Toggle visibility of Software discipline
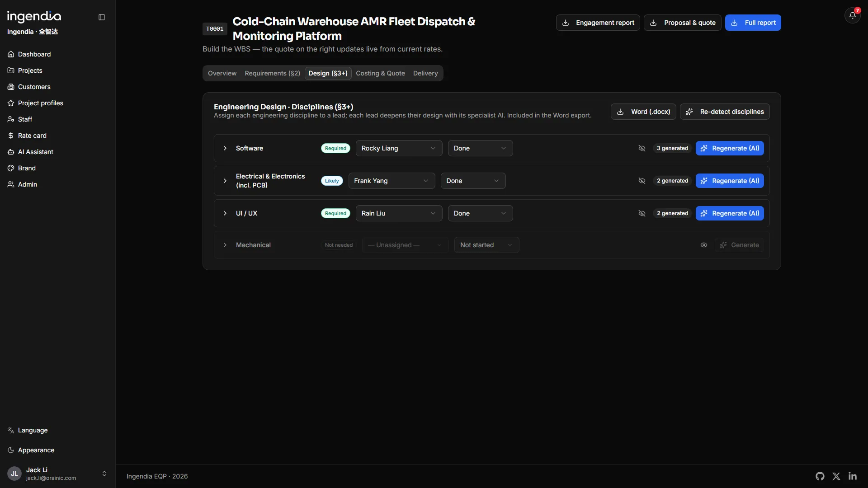The height and width of the screenshot is (488, 868). tap(642, 148)
